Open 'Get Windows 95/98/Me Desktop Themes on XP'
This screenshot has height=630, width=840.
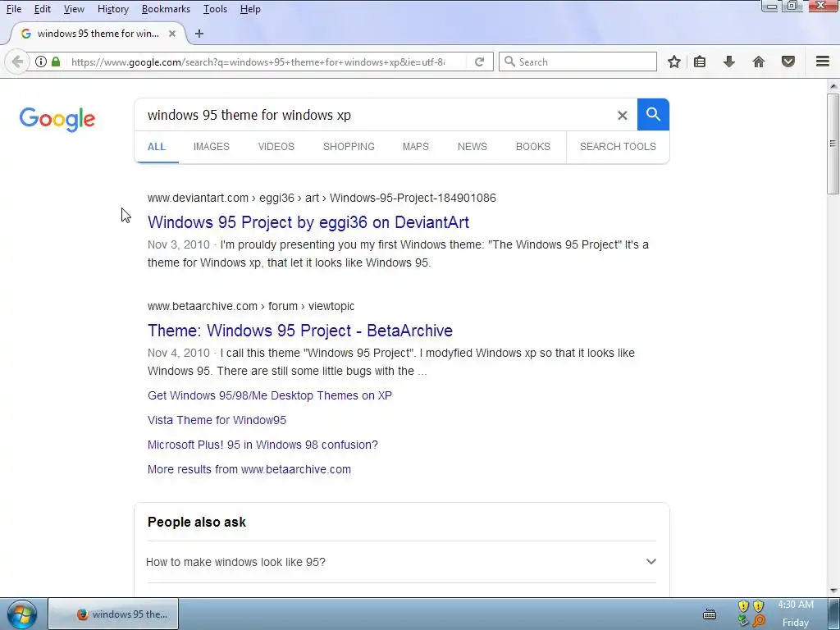tap(269, 395)
